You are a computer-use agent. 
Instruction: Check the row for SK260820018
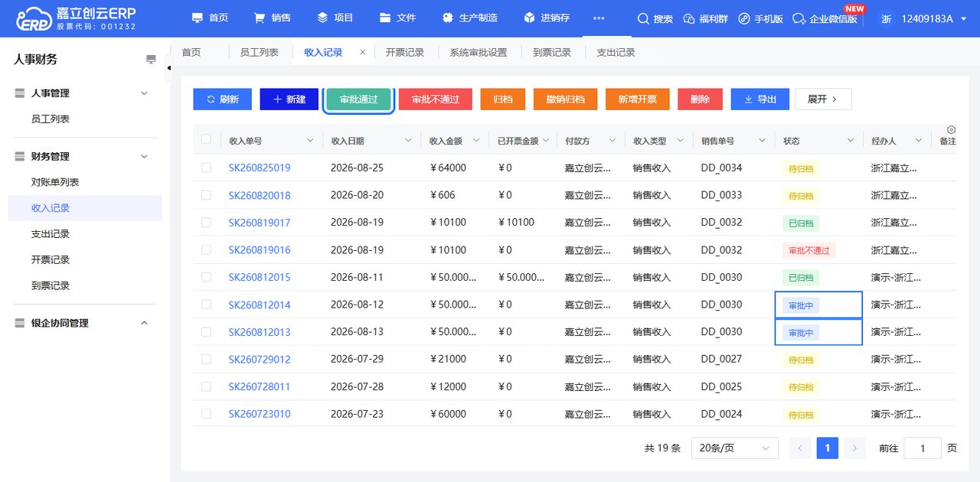206,195
